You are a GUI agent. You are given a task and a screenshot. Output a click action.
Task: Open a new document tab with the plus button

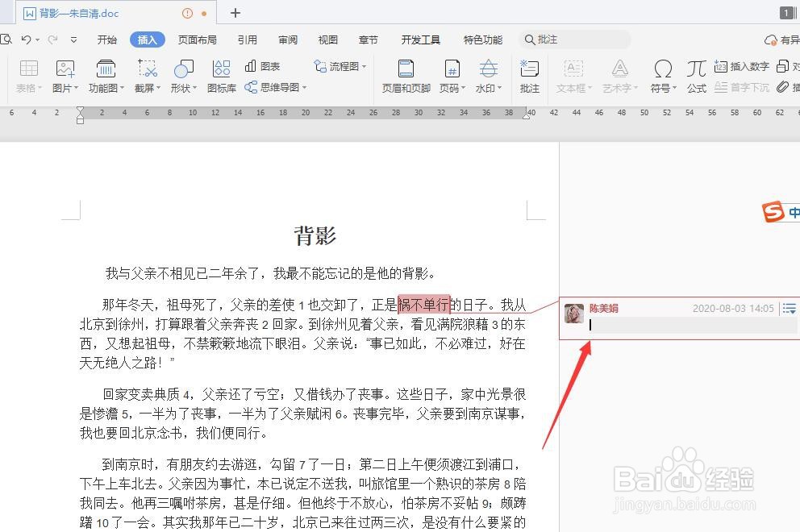(234, 13)
